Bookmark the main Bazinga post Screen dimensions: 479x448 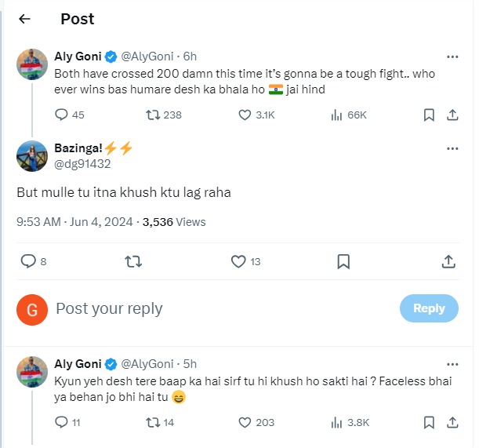(x=343, y=261)
